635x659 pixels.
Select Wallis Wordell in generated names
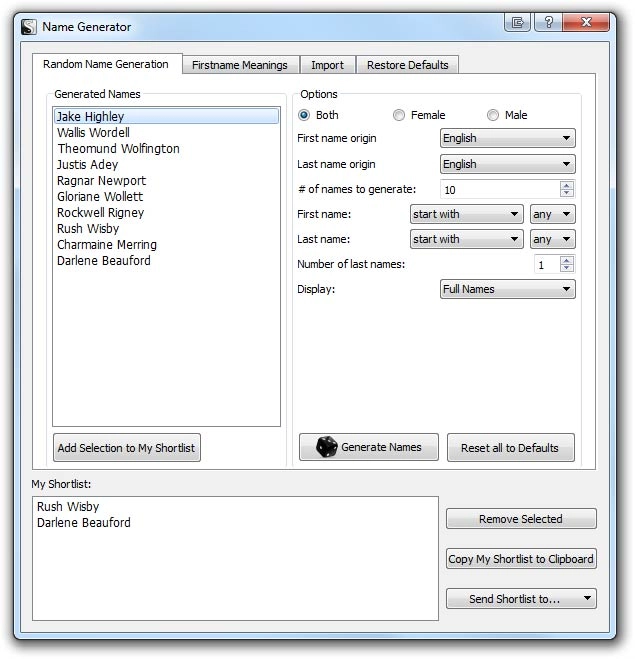click(x=166, y=133)
